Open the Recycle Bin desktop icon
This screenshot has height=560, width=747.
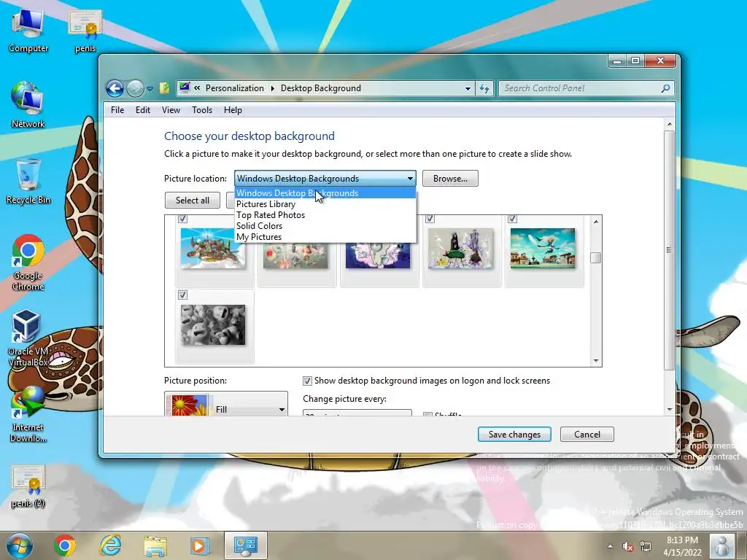(x=28, y=182)
